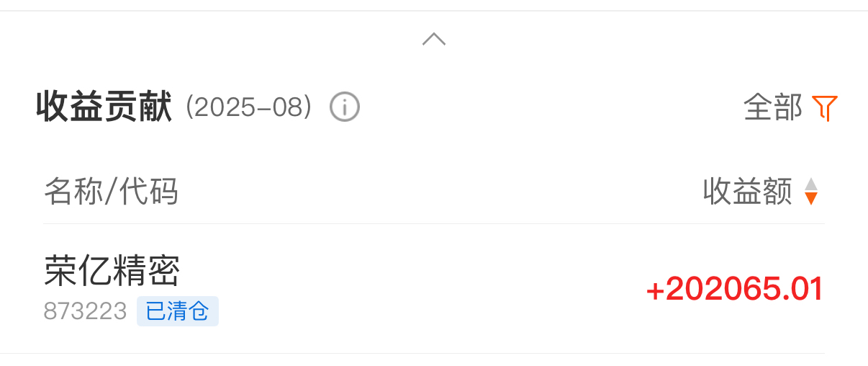Click the red +202065.01 profit amount
This screenshot has width=868, height=366.
click(734, 290)
